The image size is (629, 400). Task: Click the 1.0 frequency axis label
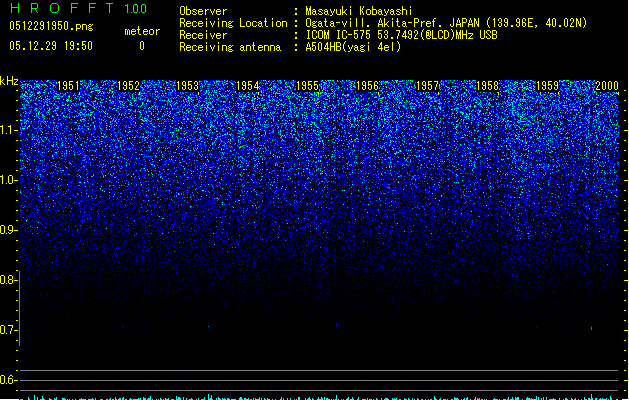(x=8, y=180)
